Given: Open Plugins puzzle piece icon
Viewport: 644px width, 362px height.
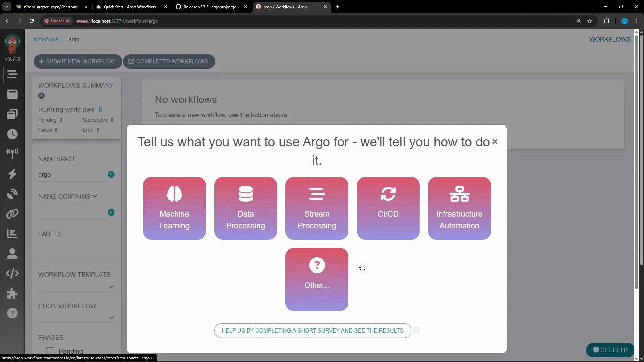Looking at the screenshot, I should [x=12, y=294].
